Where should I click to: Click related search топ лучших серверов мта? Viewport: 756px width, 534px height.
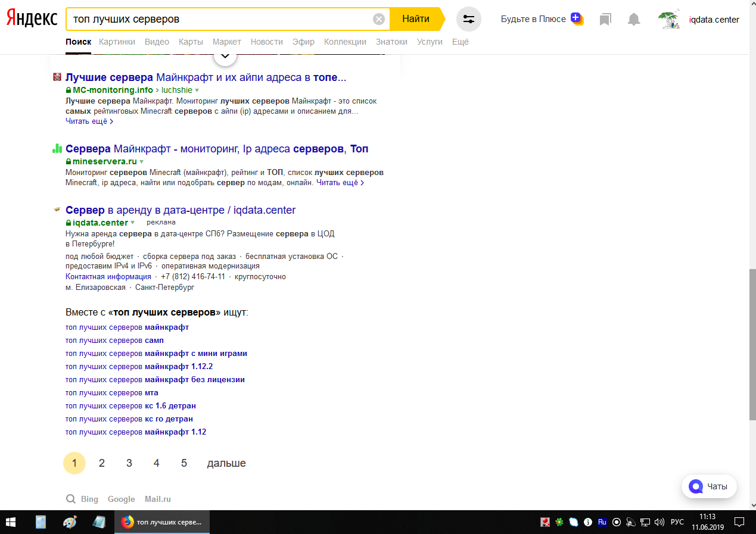[112, 393]
